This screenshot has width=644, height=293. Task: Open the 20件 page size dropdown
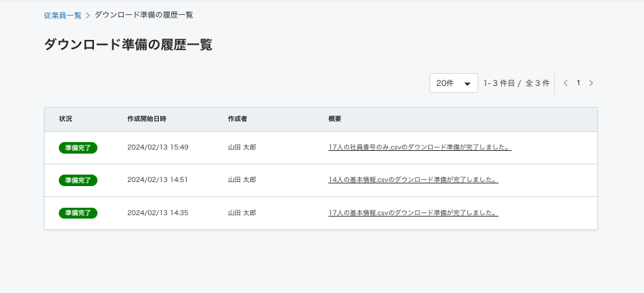tap(453, 83)
